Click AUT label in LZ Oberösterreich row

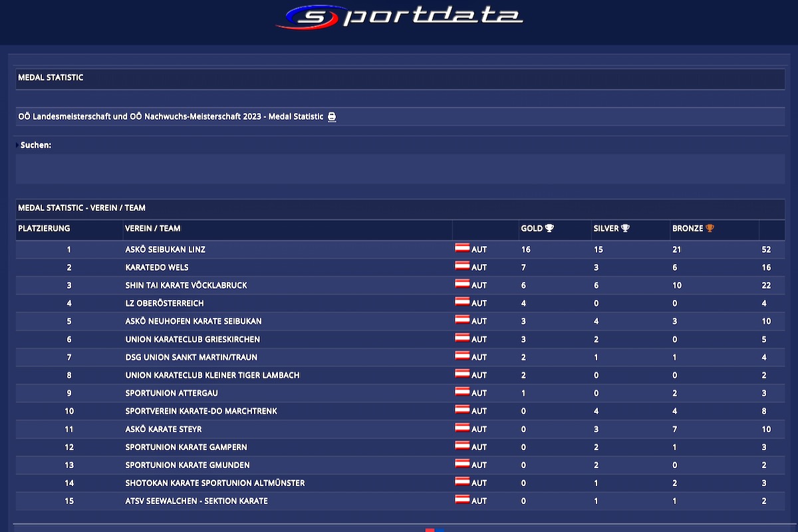pyautogui.click(x=479, y=304)
